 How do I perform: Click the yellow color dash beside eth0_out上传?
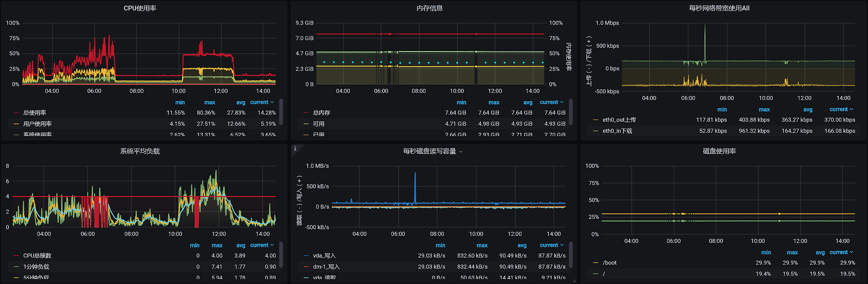pos(596,120)
